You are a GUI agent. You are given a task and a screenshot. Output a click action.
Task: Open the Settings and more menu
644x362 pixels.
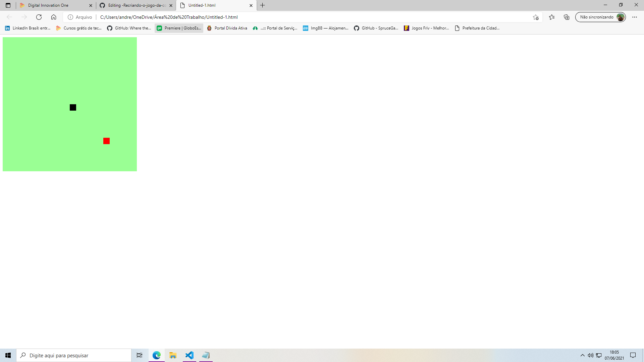pyautogui.click(x=635, y=17)
